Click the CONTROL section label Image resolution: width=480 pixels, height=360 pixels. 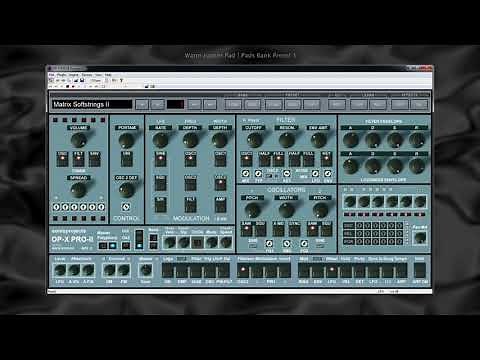click(x=126, y=219)
